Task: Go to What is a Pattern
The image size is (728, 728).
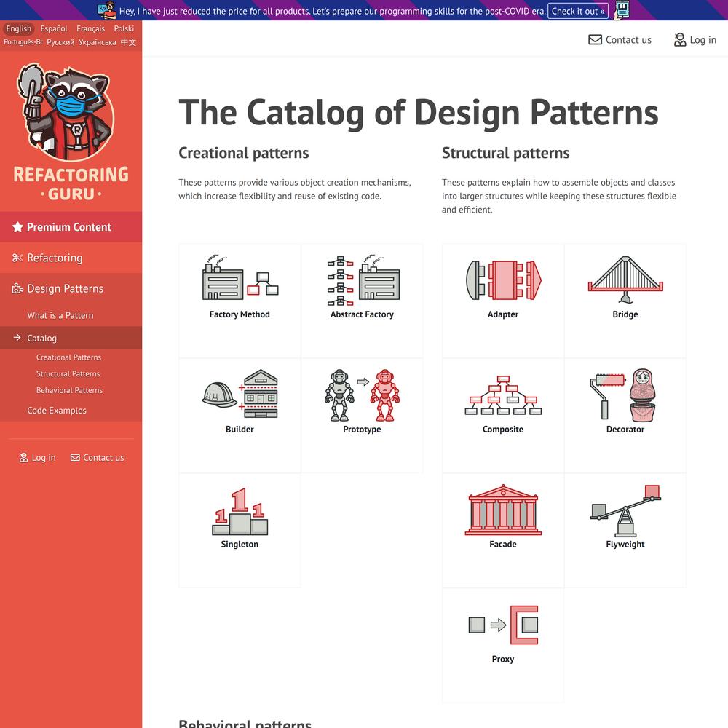Action: (x=60, y=315)
